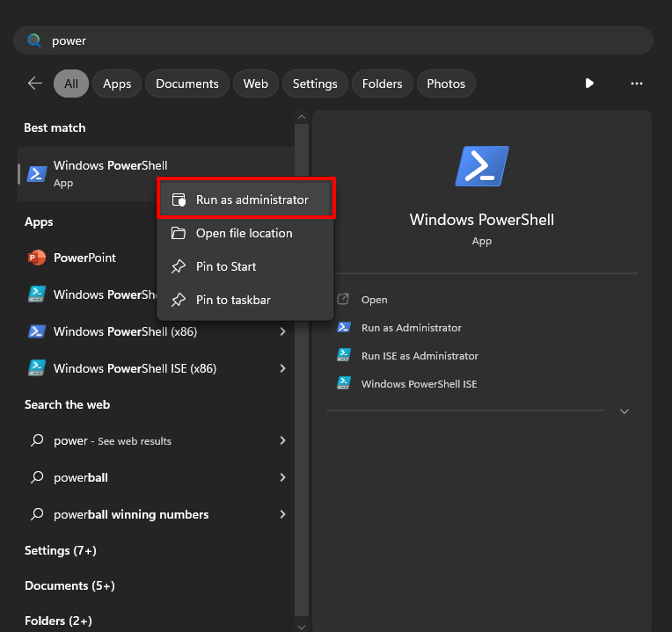This screenshot has height=632, width=672.
Task: Click Open in the preview pane
Action: pyautogui.click(x=374, y=300)
